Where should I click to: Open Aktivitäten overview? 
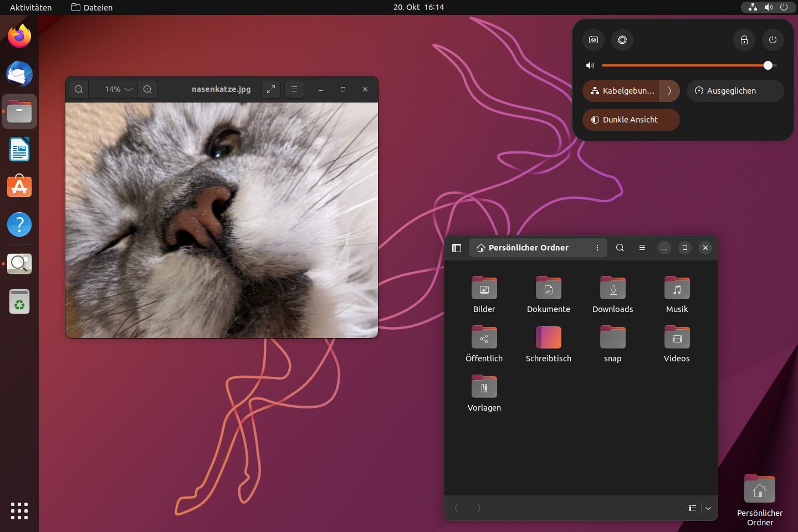[30, 7]
